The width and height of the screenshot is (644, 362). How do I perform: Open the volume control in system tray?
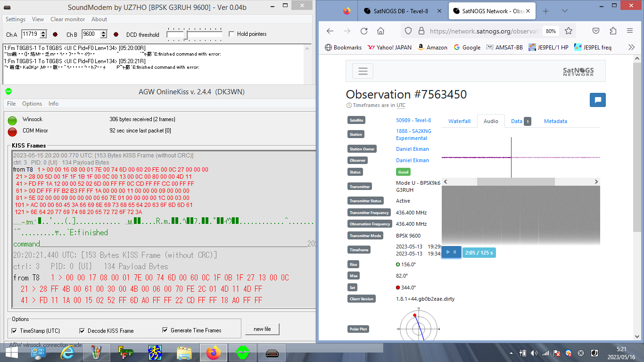click(x=534, y=353)
